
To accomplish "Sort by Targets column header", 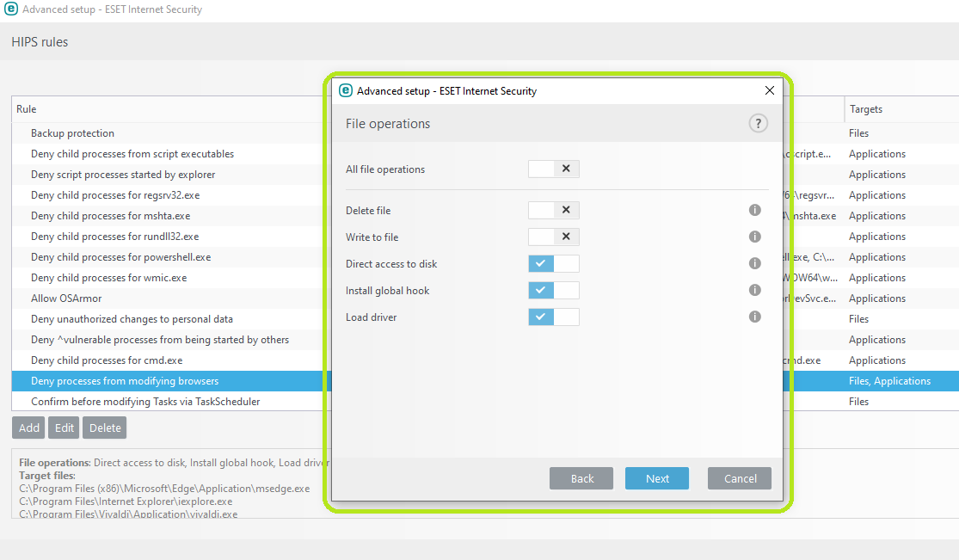I will click(x=865, y=109).
